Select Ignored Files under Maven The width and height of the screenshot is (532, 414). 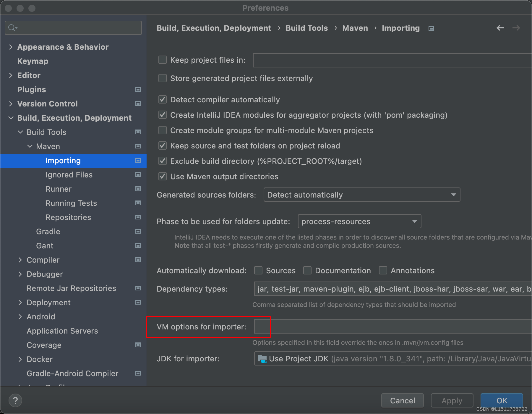tap(69, 175)
